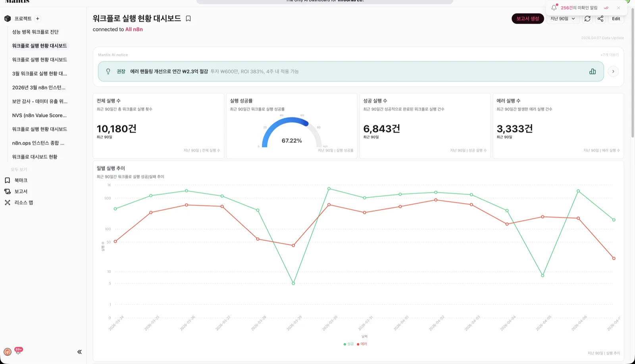This screenshot has width=635, height=364.
Task: Mark all notifications as read
Action: coord(606,8)
